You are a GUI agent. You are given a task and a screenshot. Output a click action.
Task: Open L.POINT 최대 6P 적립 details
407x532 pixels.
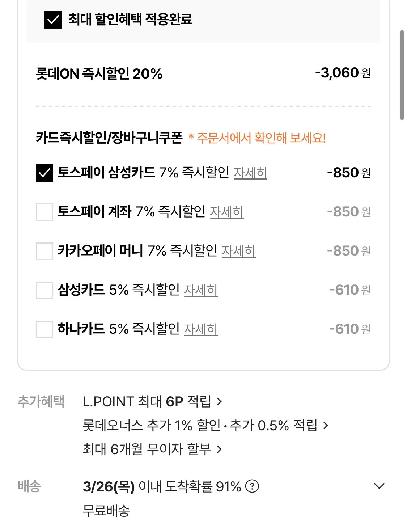tap(147, 401)
